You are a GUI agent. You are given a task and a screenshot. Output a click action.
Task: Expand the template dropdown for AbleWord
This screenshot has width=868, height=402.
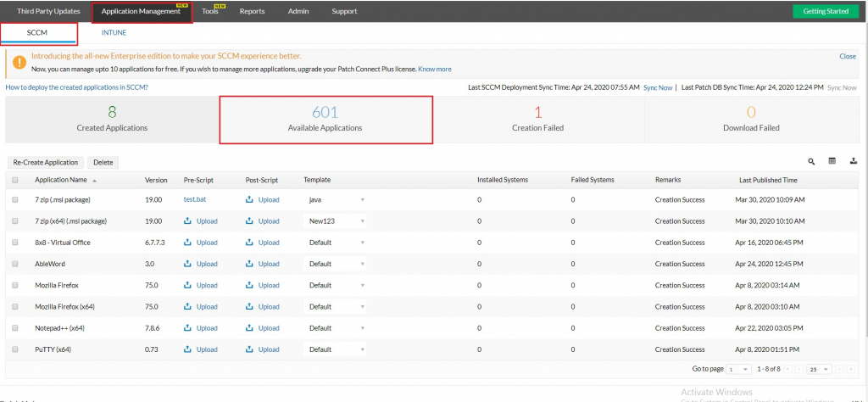pos(335,264)
